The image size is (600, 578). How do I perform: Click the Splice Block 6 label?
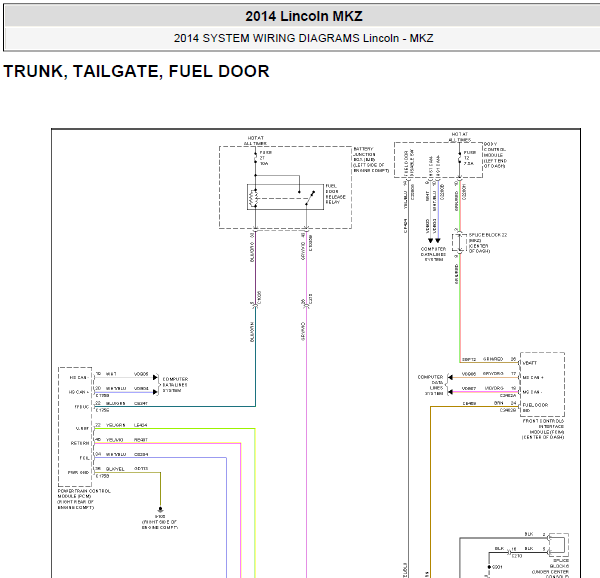tap(550, 568)
